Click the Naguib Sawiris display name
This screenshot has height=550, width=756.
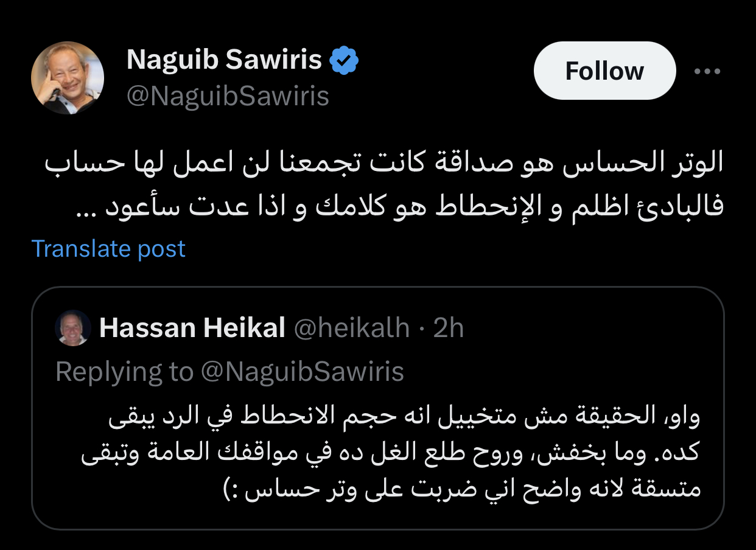click(224, 60)
